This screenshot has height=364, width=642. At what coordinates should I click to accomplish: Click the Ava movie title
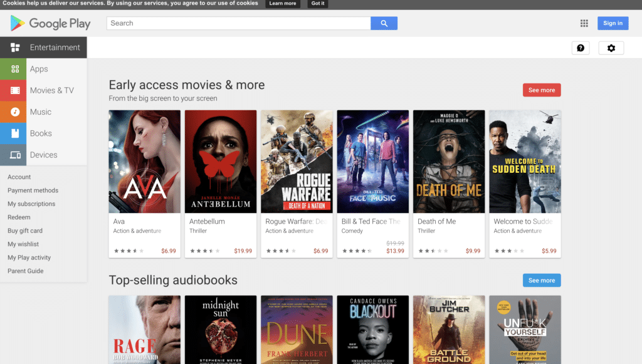point(118,221)
